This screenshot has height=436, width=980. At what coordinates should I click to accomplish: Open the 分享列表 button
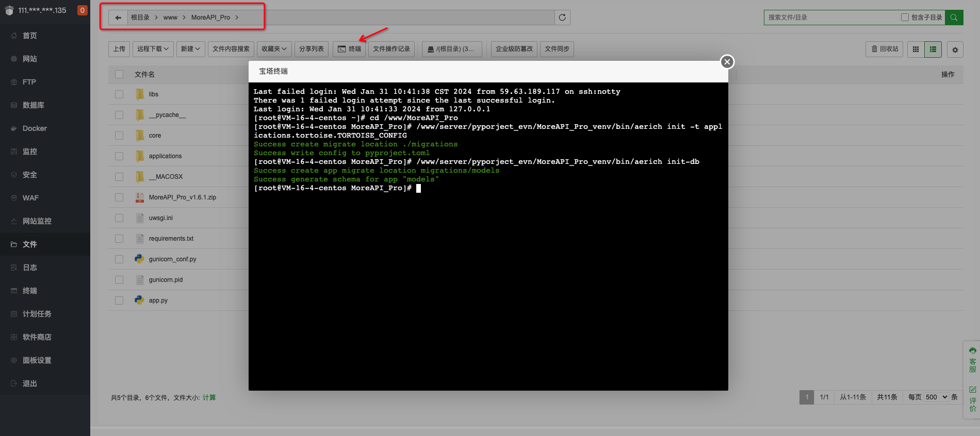[312, 49]
